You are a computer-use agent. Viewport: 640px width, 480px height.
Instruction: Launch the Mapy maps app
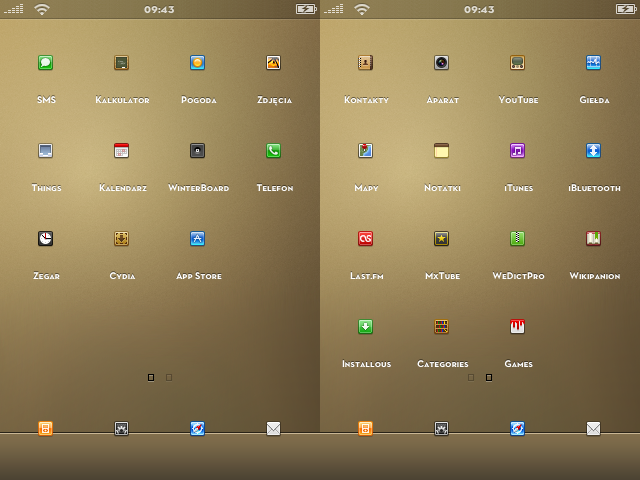pos(365,151)
